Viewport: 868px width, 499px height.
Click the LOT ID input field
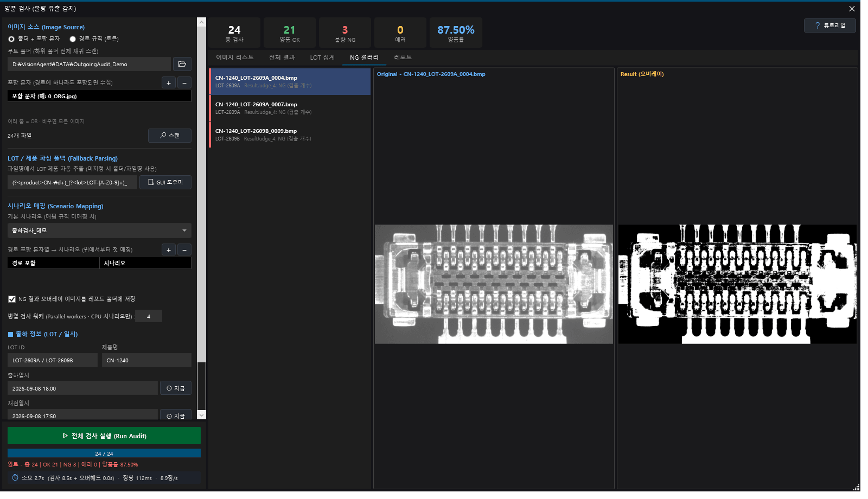(x=53, y=360)
